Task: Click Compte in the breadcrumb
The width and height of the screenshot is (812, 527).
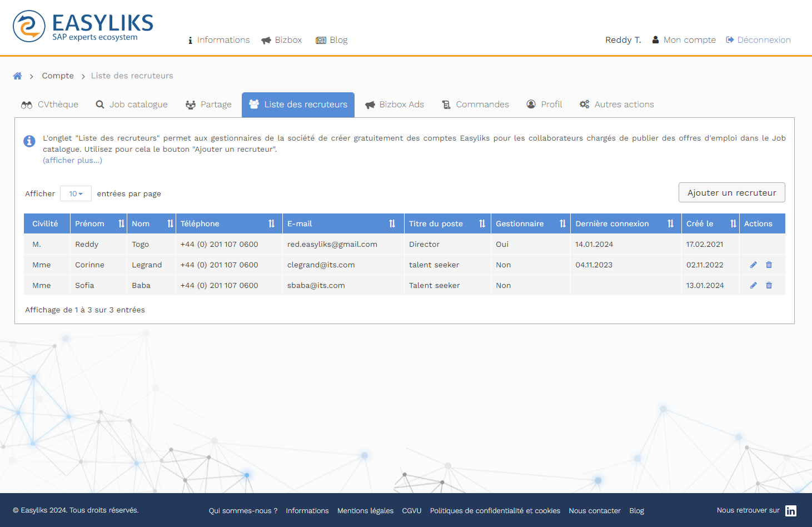Action: click(58, 76)
